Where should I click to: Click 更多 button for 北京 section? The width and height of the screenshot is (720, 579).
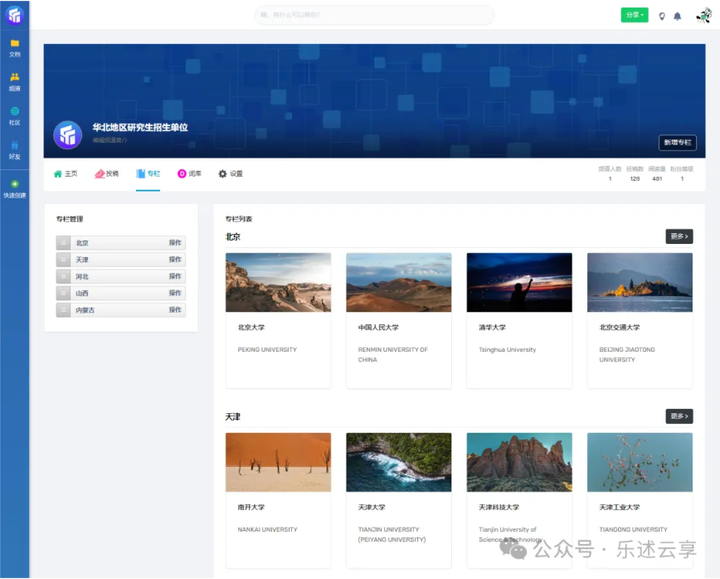coord(679,236)
